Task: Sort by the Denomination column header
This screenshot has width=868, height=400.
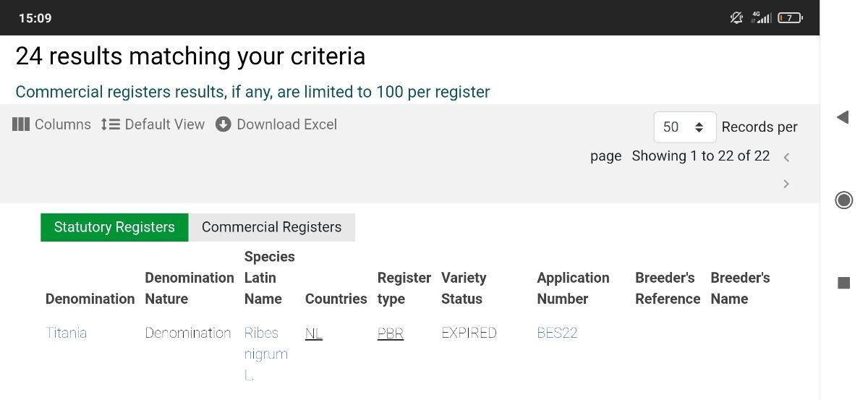Action: click(90, 299)
